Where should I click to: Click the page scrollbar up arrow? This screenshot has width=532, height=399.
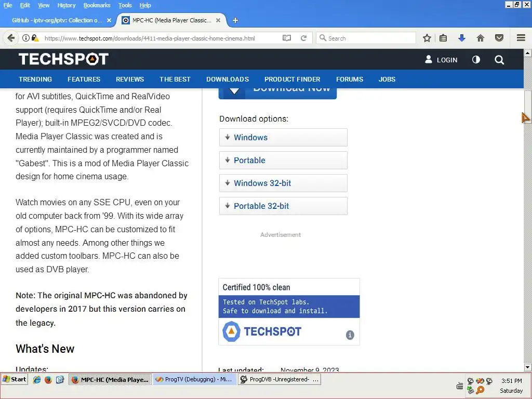point(528,53)
